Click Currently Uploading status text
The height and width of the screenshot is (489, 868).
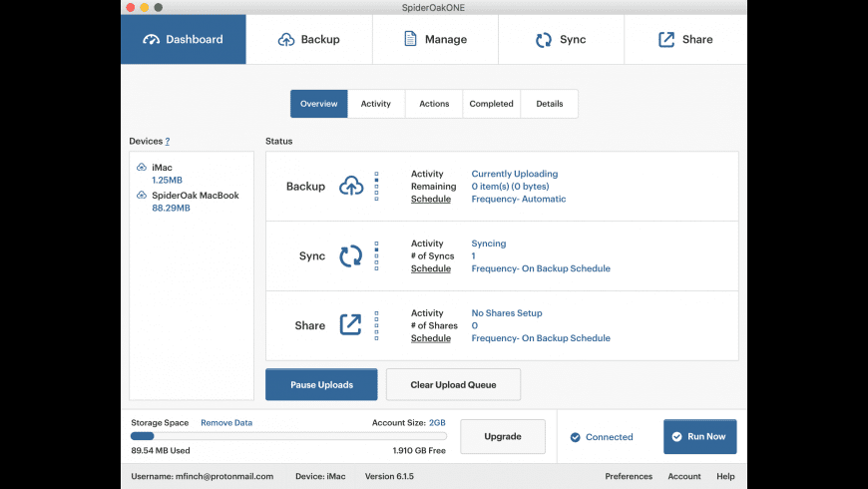tap(514, 174)
